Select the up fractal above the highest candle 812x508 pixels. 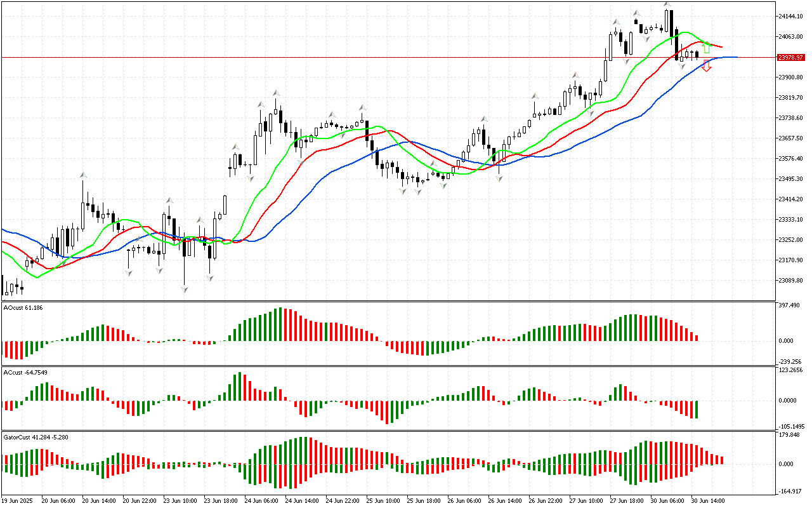(667, 4)
